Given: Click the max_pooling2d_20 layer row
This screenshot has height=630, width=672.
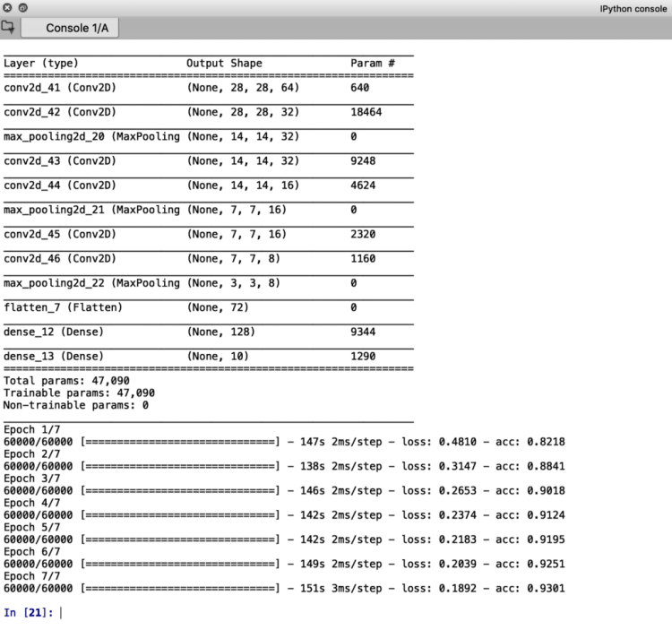Looking at the screenshot, I should pos(91,137).
